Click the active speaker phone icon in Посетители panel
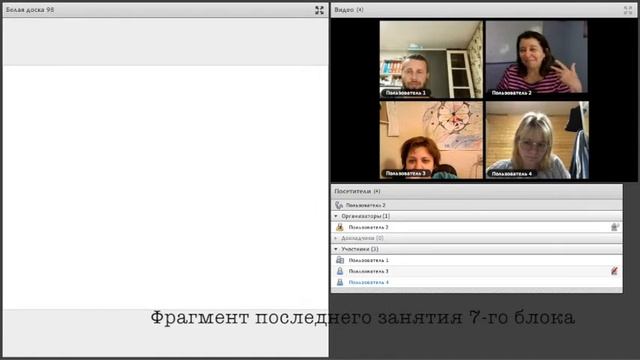Image resolution: width=640 pixels, height=360 pixels. tap(339, 205)
